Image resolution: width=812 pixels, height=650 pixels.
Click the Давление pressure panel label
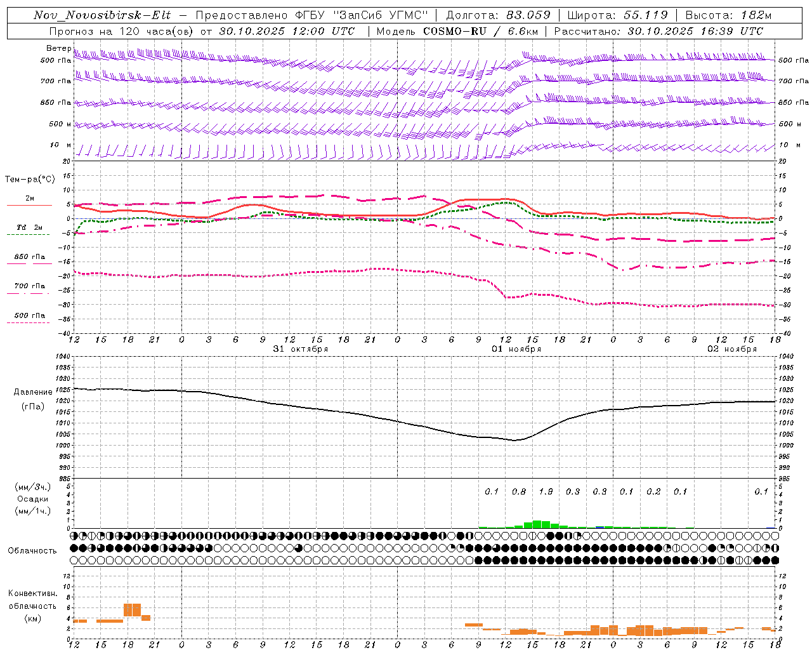tap(33, 392)
